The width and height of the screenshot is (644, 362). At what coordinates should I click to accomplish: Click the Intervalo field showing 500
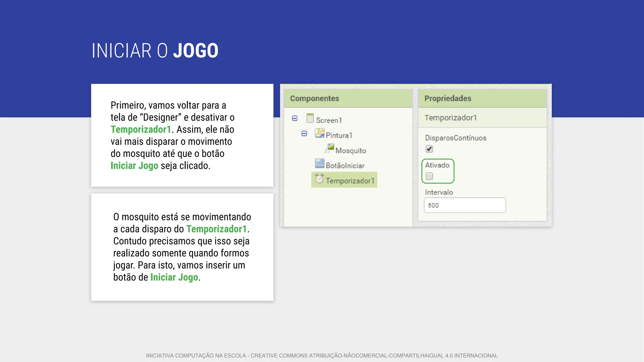(464, 205)
